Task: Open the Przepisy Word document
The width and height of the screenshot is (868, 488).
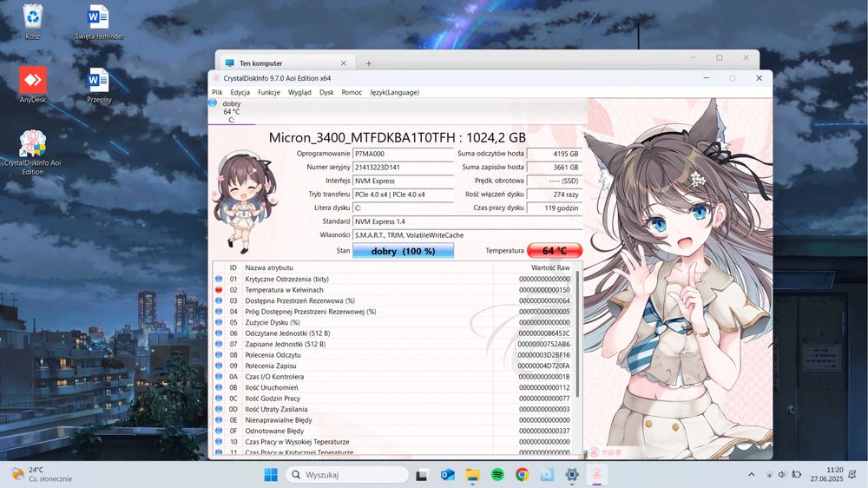Action: (x=99, y=84)
